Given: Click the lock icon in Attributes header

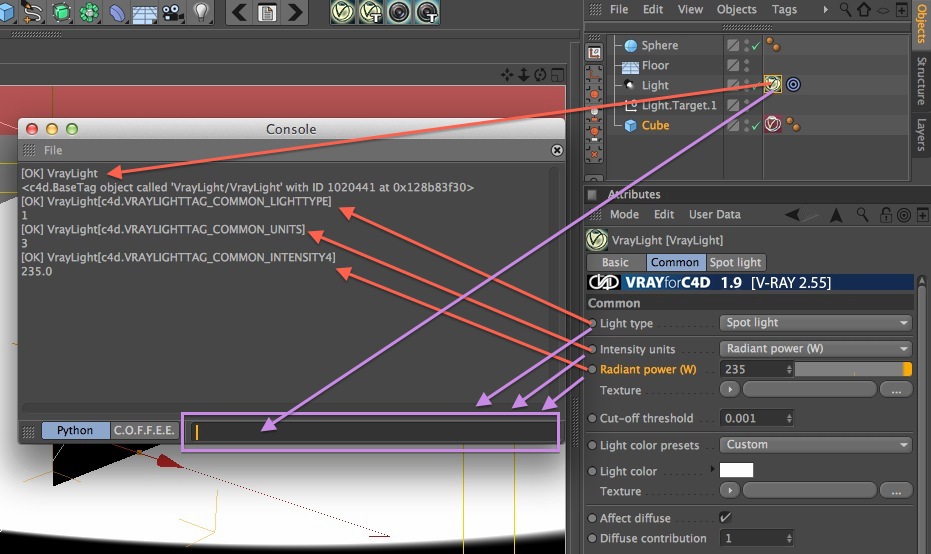Looking at the screenshot, I should coord(885,214).
